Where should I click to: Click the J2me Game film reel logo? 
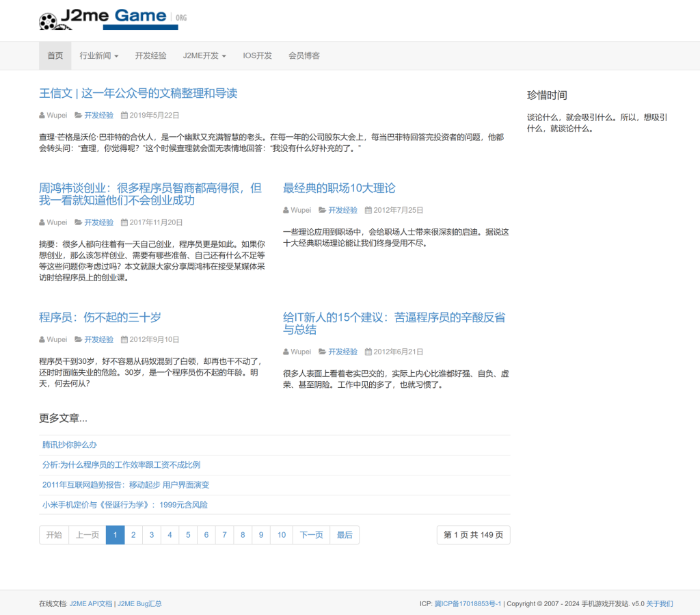pos(109,18)
